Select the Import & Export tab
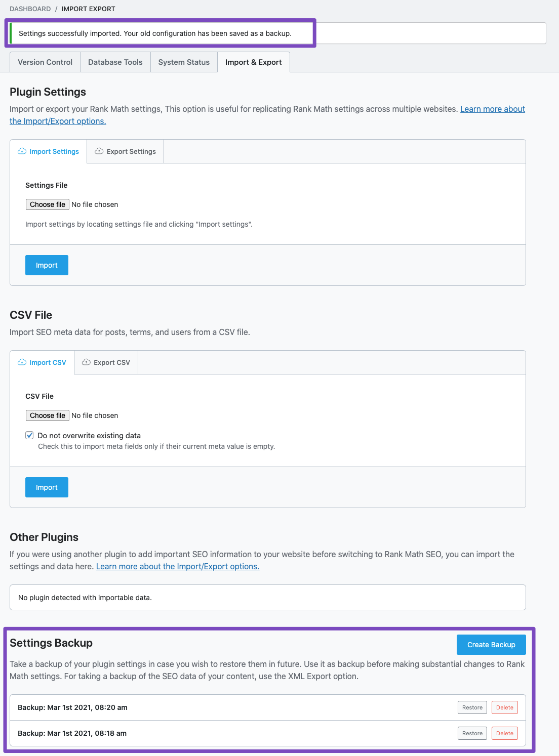This screenshot has width=559, height=756. [x=254, y=62]
